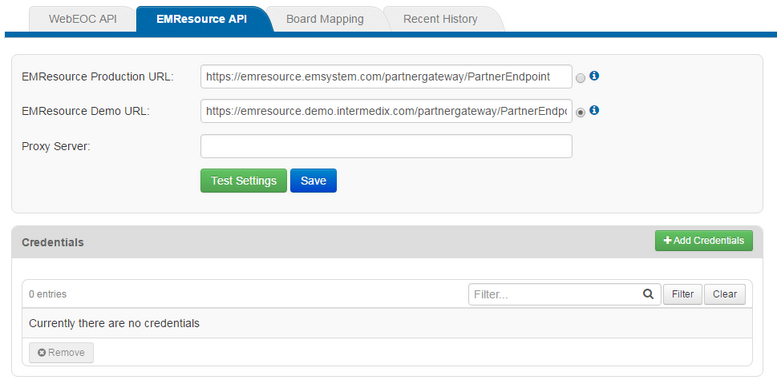The image size is (779, 384).
Task: Click the Credentials section header title
Action: click(53, 242)
